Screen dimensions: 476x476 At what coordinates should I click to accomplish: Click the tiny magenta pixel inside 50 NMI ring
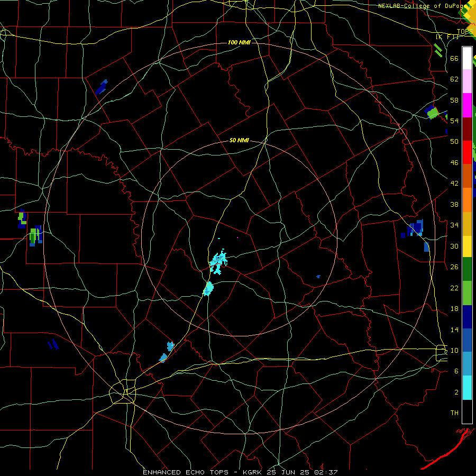pos(237,237)
